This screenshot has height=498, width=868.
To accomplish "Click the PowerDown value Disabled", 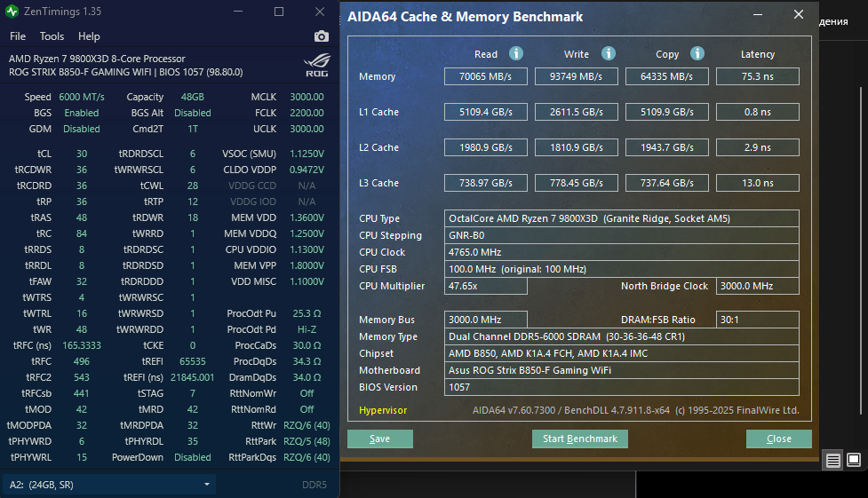I will tap(193, 457).
